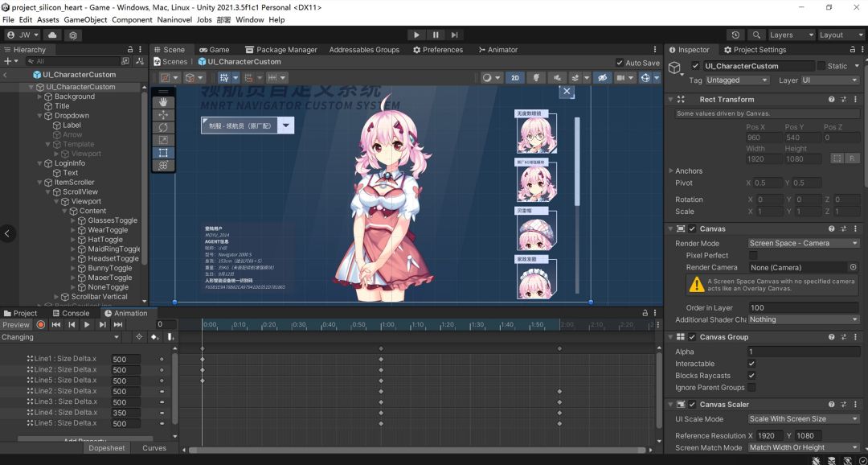Select the Scale tool in Scene view
This screenshot has width=868, height=465.
[163, 140]
